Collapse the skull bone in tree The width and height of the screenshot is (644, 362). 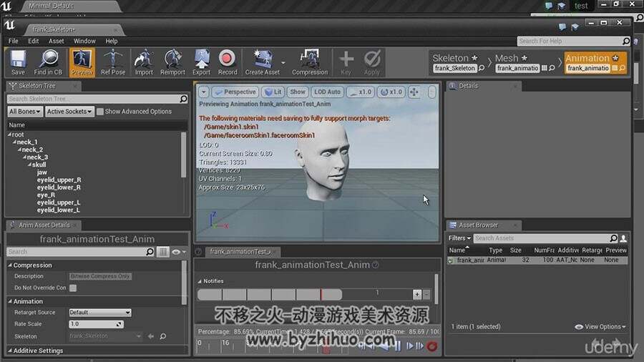coord(29,165)
